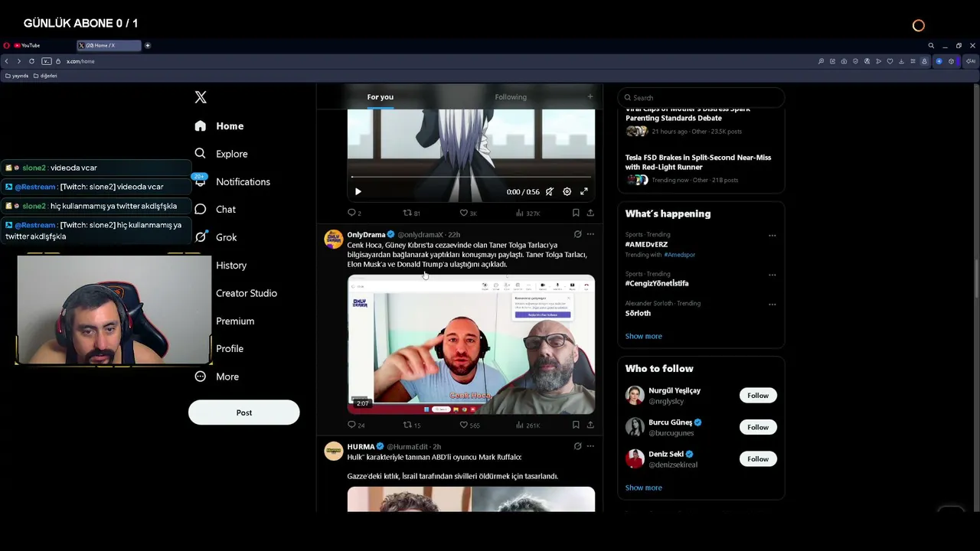Open Grok actions on OnlyDrama post
This screenshot has height=551, width=980.
pos(577,234)
